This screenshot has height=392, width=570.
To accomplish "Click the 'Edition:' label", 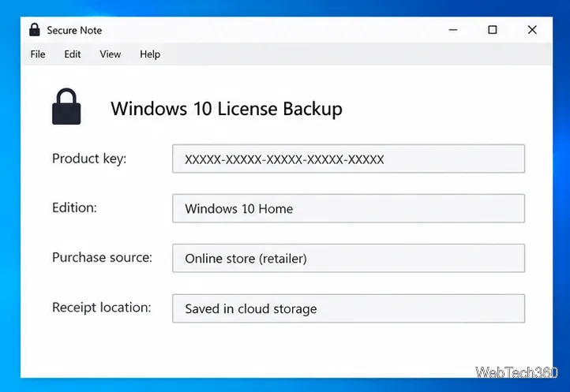I will tap(74, 207).
